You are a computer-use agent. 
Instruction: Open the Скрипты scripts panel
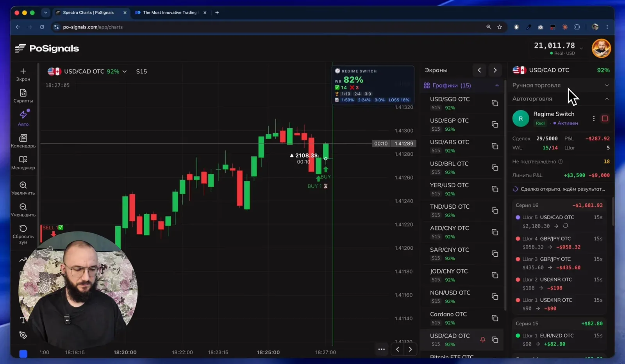coord(23,96)
